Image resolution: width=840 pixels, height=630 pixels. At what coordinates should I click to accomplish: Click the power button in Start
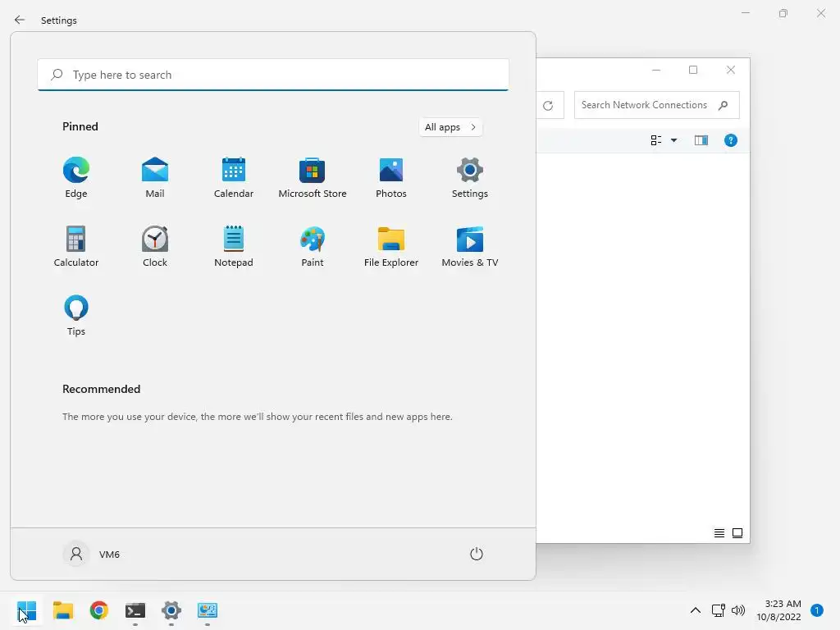[x=477, y=554]
